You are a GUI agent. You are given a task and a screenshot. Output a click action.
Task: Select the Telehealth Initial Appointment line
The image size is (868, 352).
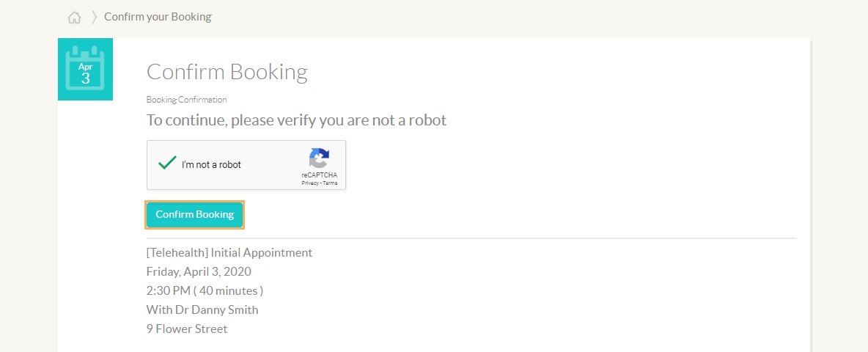point(229,253)
